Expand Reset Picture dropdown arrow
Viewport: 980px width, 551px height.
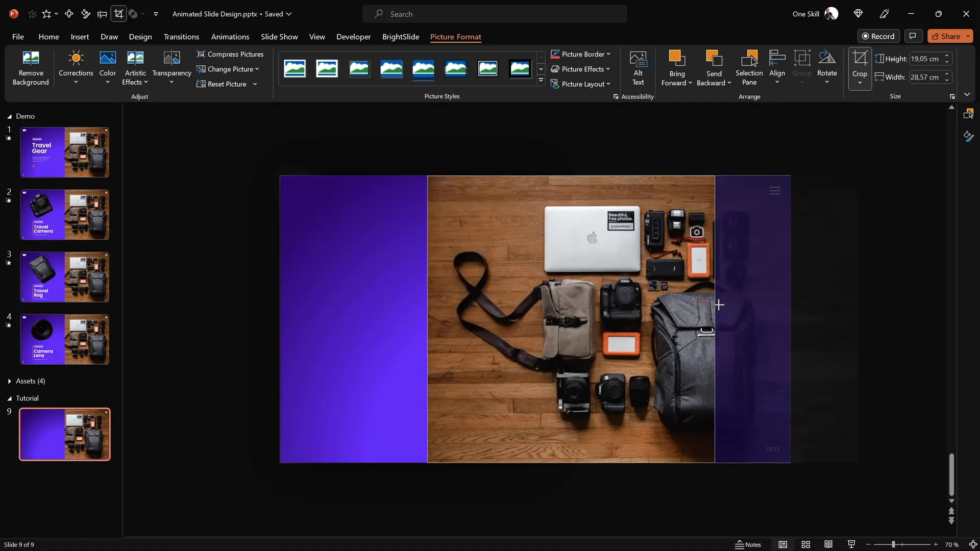(x=255, y=84)
